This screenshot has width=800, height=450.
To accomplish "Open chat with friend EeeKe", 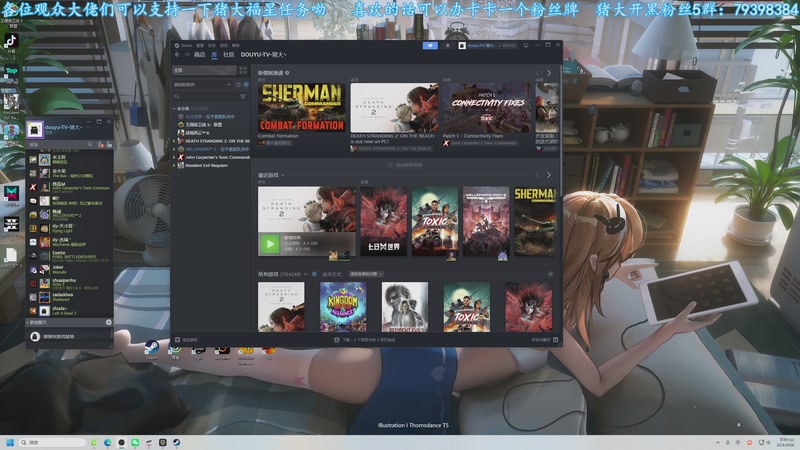I will tap(69, 256).
